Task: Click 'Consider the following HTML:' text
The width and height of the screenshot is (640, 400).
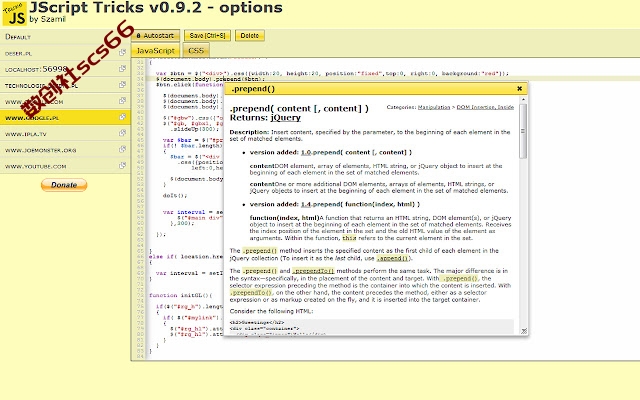Action: coord(271,311)
